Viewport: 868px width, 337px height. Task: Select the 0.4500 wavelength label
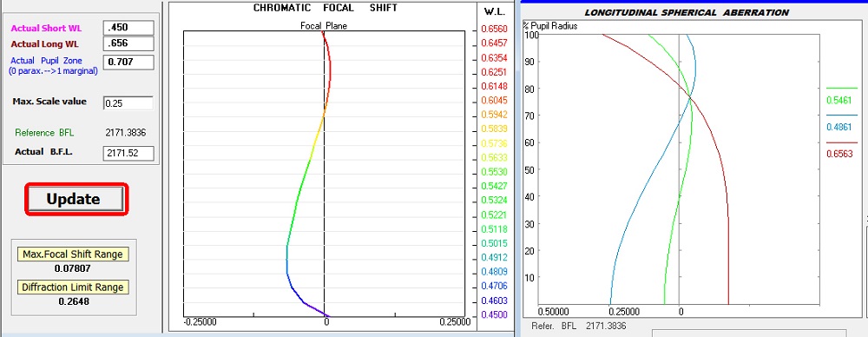[x=495, y=314]
